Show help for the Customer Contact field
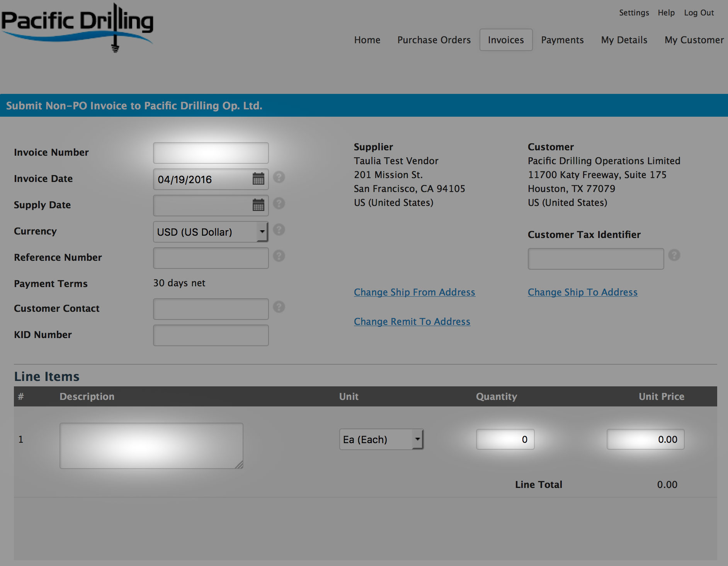The height and width of the screenshot is (566, 728). [279, 307]
